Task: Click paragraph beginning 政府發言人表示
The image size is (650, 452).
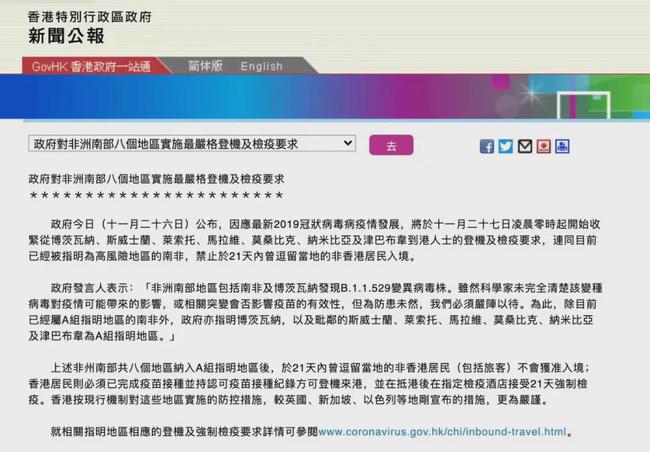Action: (x=315, y=312)
